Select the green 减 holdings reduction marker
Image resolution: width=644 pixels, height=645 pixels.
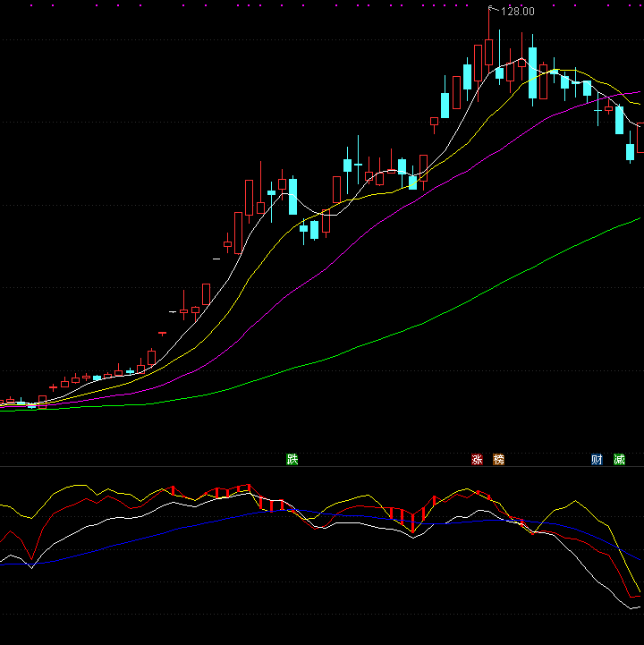click(619, 459)
